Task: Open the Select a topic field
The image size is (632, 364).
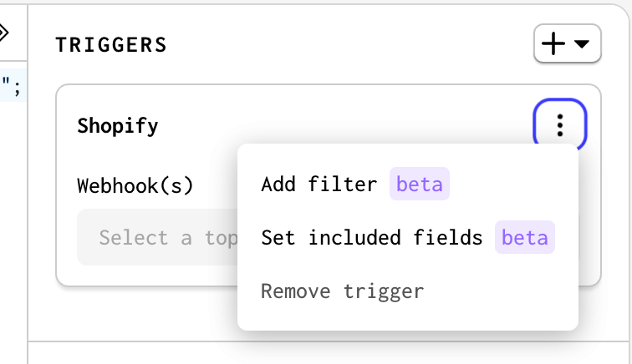Action: [157, 237]
